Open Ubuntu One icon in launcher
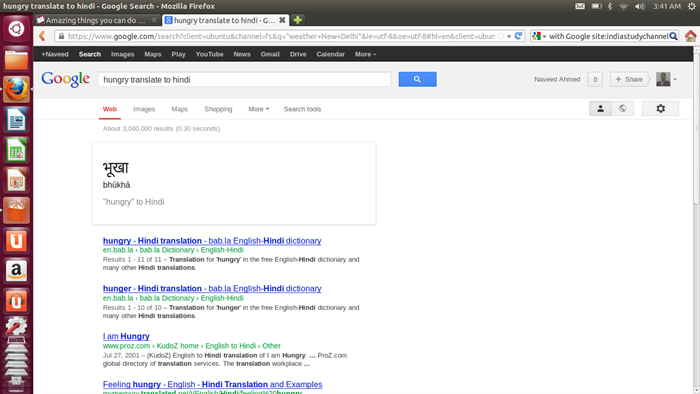 coord(17,241)
